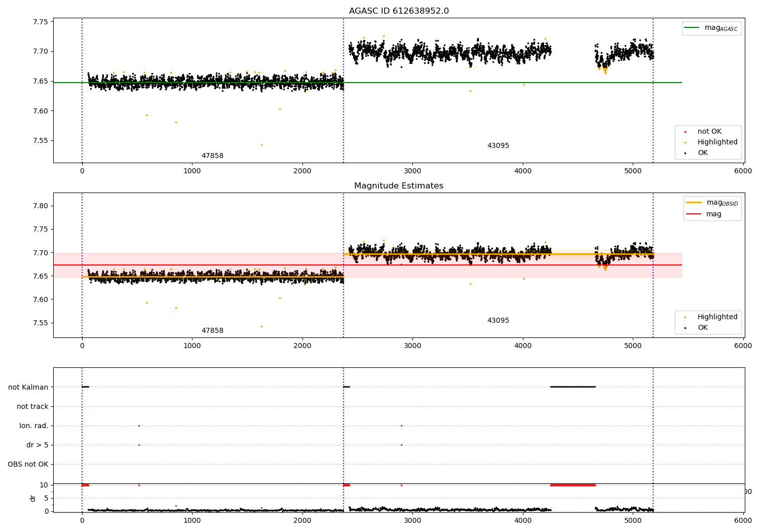Click the 'Ion. rad.' row label
The width and height of the screenshot is (760, 532).
tap(34, 426)
